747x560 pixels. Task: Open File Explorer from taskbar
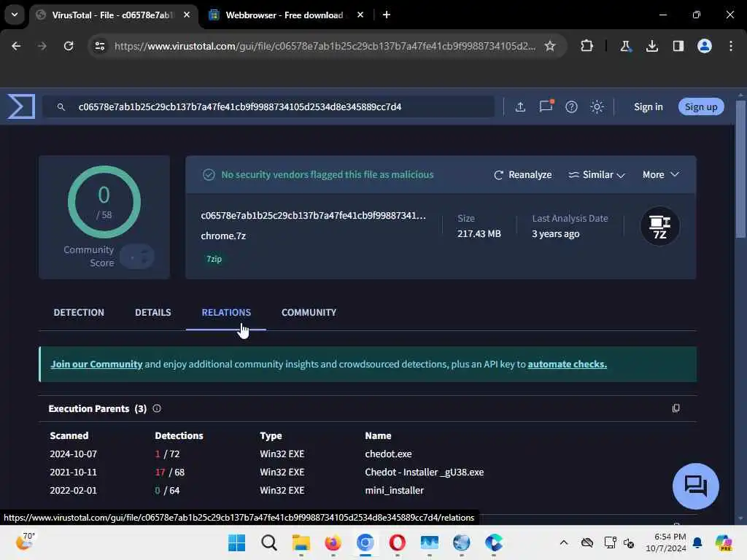[x=301, y=542]
